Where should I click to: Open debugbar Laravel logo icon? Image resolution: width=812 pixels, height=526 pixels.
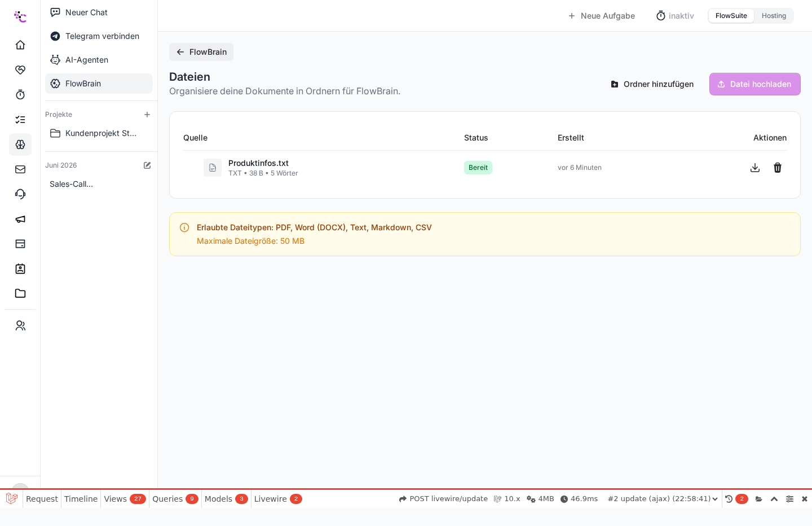(12, 499)
